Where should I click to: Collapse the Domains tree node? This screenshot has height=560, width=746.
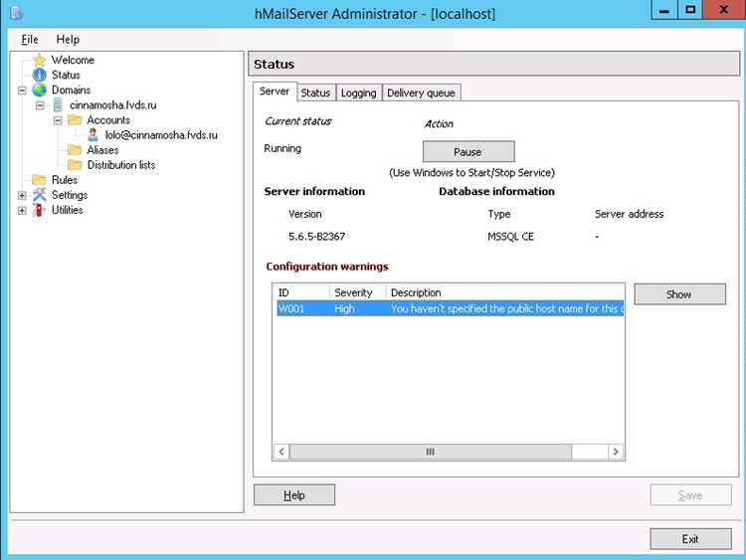pyautogui.click(x=22, y=90)
